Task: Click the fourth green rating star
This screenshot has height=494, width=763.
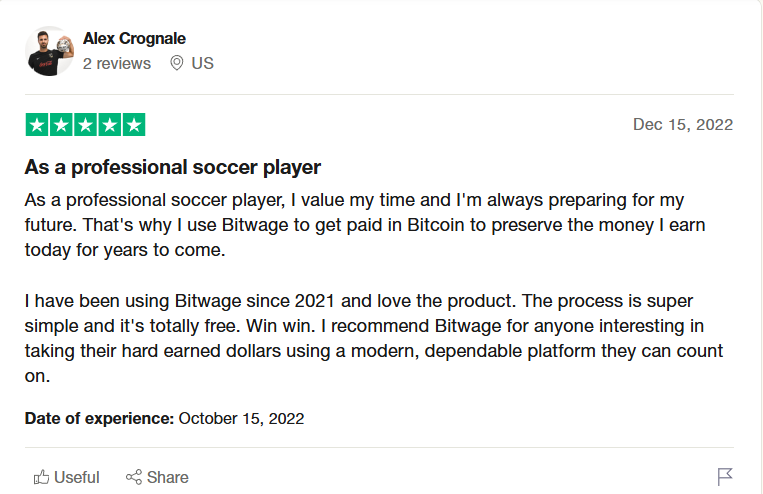Action: click(109, 125)
